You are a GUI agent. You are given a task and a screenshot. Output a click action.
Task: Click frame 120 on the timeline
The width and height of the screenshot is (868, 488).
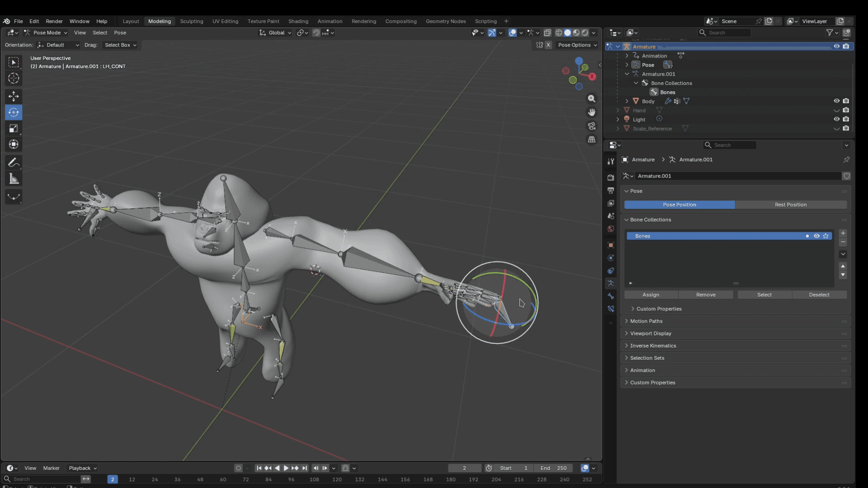pyautogui.click(x=337, y=479)
